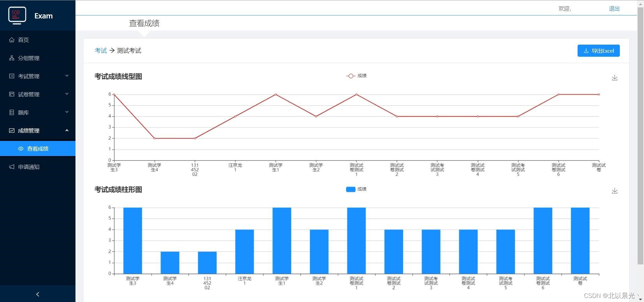Click the scrollbar down arrow
Viewport: 644px width, 302px height.
pyautogui.click(x=640, y=299)
